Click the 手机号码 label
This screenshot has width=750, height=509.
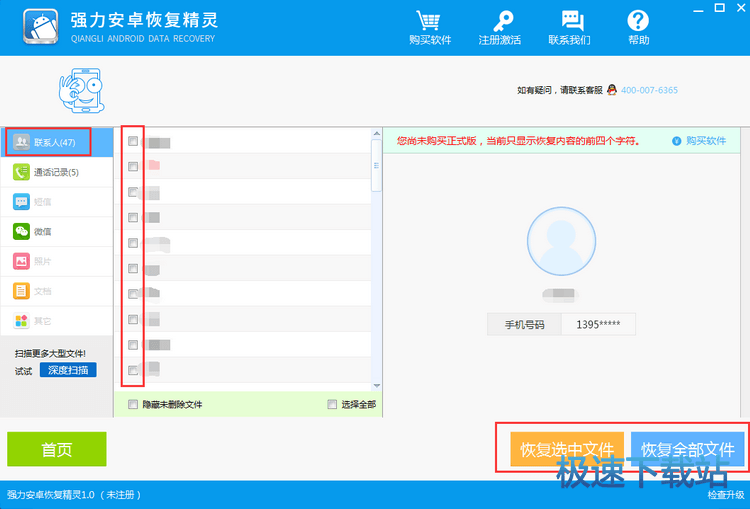tap(524, 325)
